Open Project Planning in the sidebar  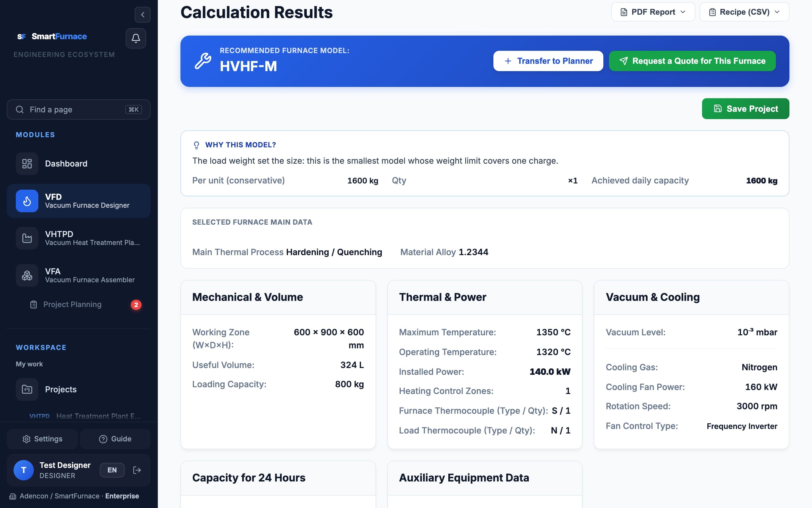(78, 305)
